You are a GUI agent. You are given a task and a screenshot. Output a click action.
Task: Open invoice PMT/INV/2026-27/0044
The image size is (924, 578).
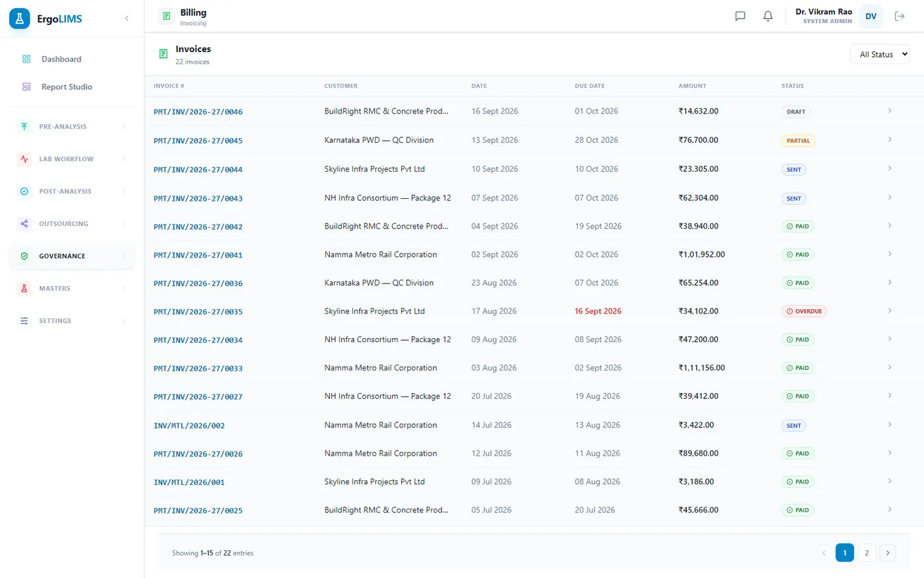click(x=198, y=169)
